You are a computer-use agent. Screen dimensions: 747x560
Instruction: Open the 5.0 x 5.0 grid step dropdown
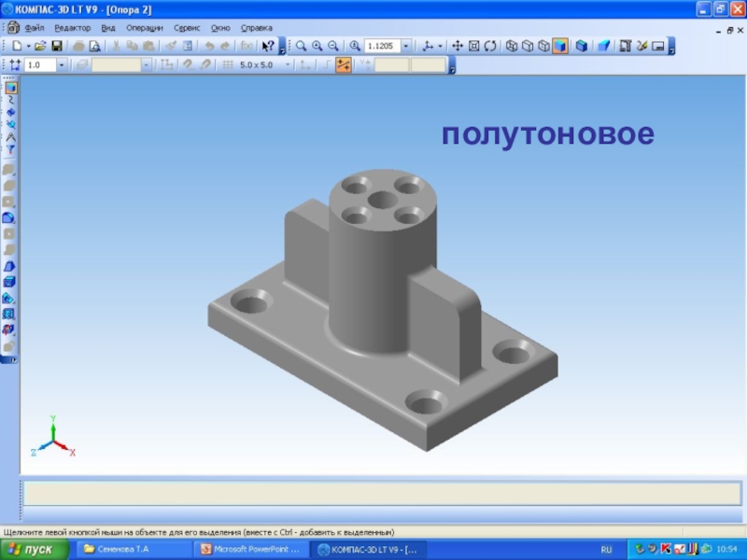(288, 64)
